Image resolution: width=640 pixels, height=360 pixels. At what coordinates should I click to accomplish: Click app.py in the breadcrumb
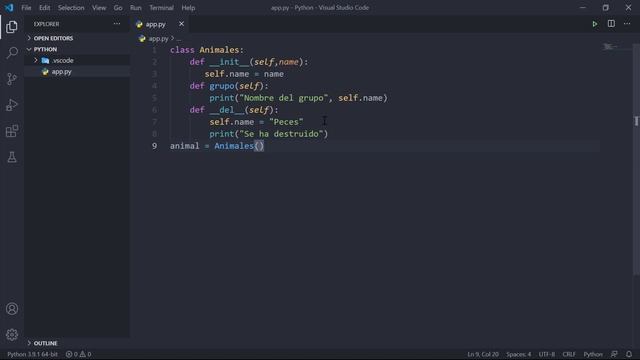click(158, 39)
